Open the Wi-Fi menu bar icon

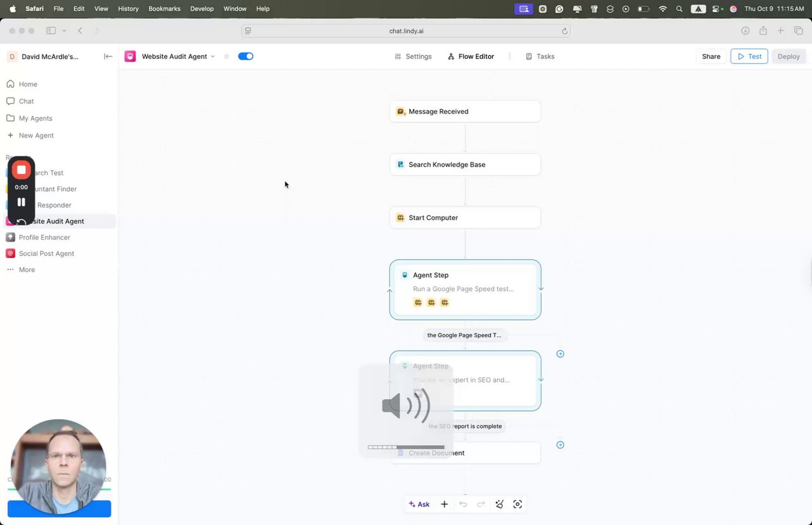[x=663, y=9]
